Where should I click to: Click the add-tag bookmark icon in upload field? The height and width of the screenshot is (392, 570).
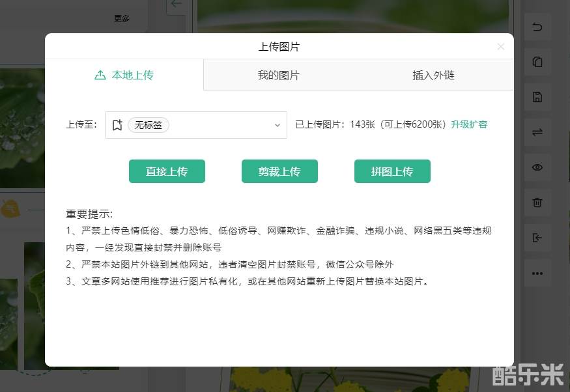[117, 125]
